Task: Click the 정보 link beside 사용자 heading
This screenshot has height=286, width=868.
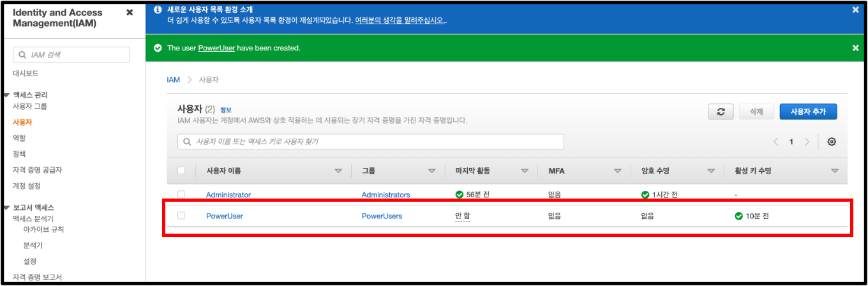Action: [226, 110]
